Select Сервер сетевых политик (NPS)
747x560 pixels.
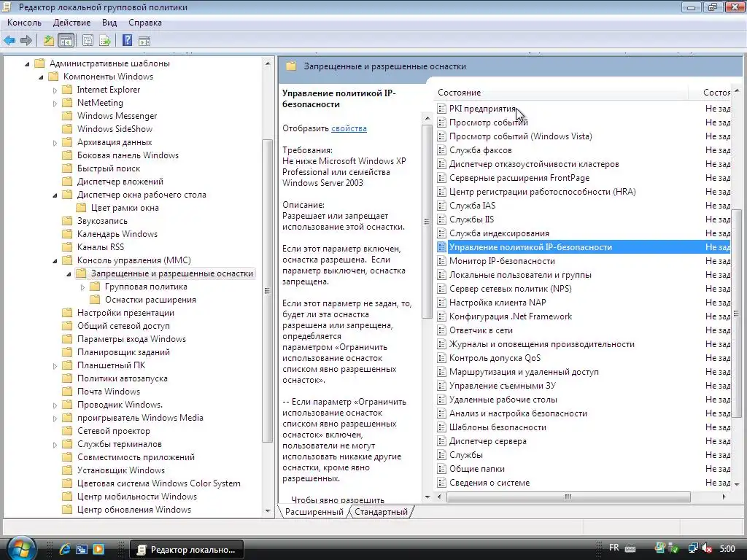(510, 289)
